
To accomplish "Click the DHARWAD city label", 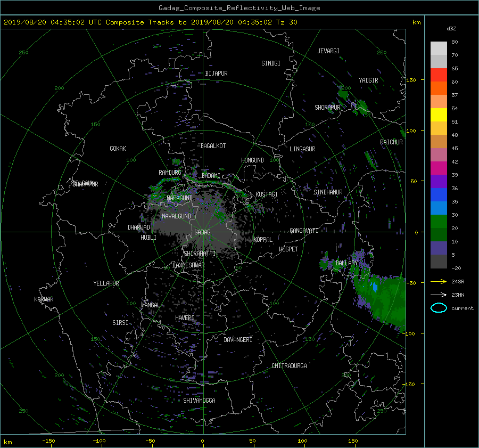I will pos(139,227).
